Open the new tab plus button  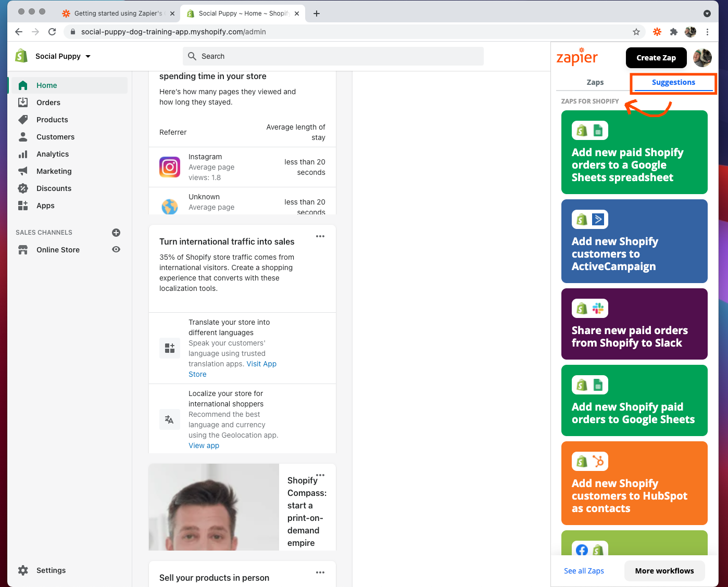[317, 14]
